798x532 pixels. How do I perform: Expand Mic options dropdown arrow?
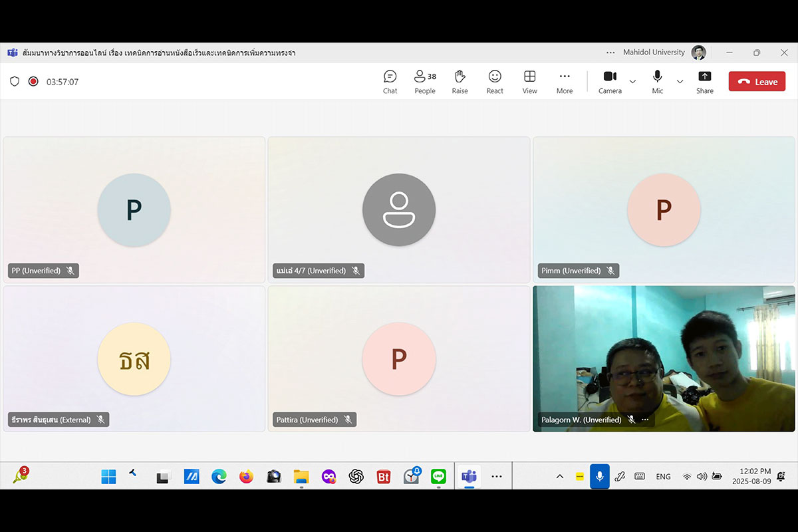coord(680,82)
